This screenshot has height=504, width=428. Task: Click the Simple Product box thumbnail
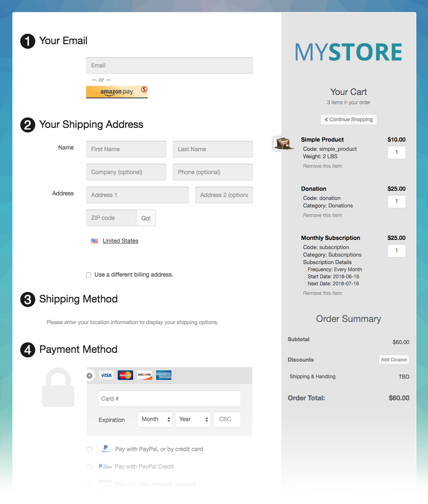tap(283, 144)
